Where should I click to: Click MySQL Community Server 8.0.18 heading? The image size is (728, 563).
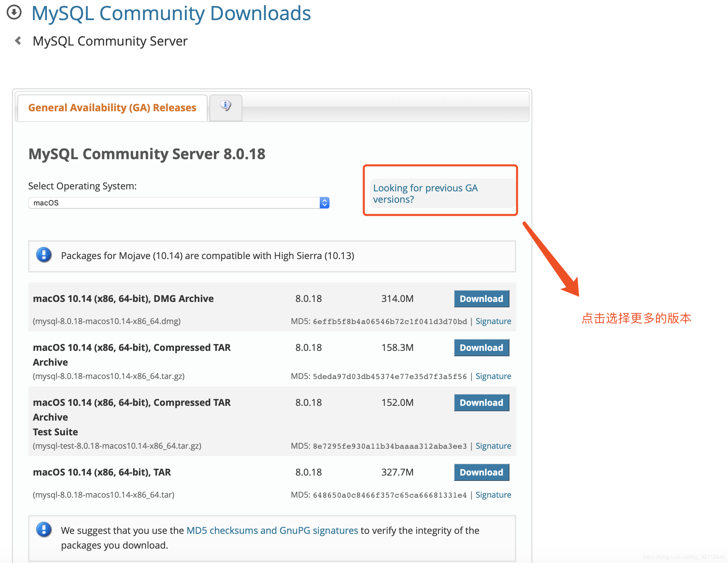click(x=147, y=154)
